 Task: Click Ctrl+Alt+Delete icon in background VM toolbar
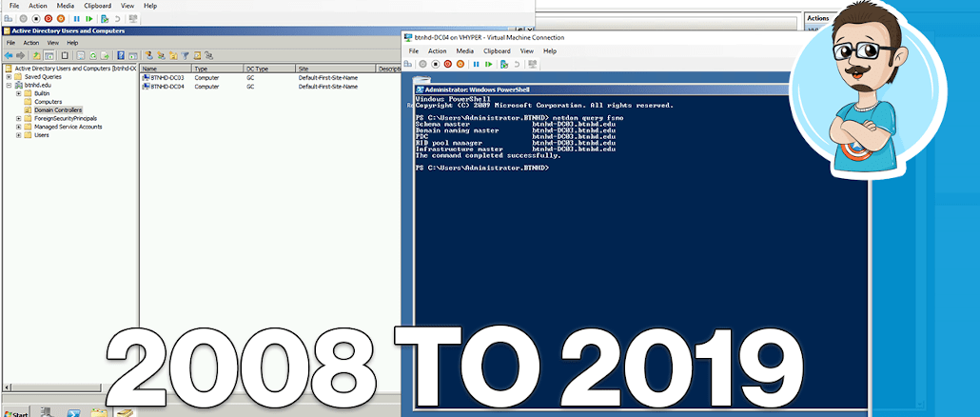9,19
